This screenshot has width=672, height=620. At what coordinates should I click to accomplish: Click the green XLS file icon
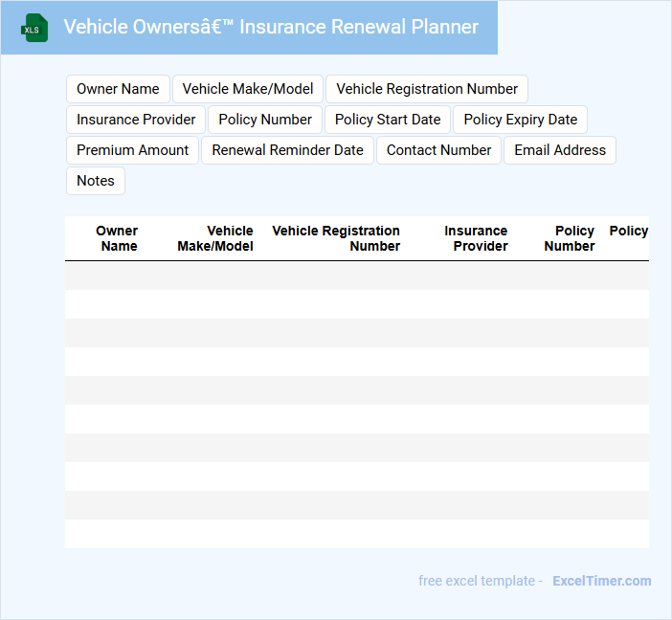click(35, 28)
